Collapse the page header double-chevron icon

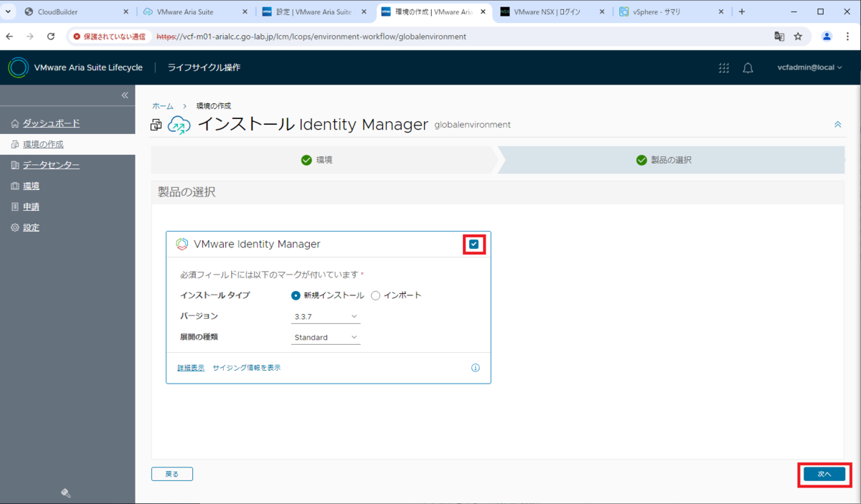837,125
